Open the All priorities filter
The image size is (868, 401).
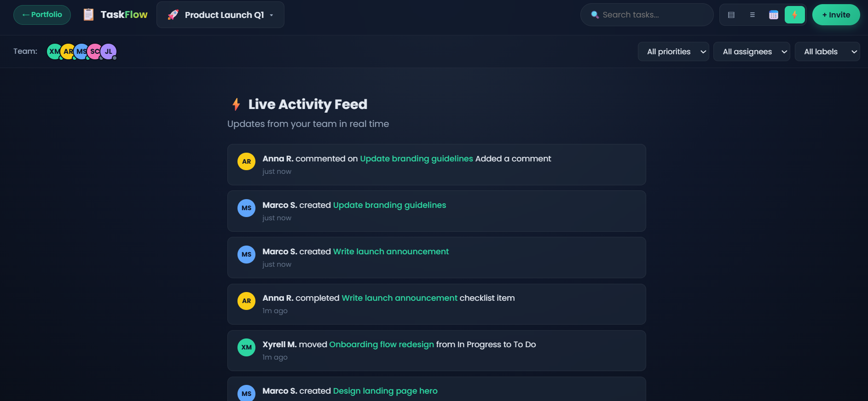click(x=673, y=52)
